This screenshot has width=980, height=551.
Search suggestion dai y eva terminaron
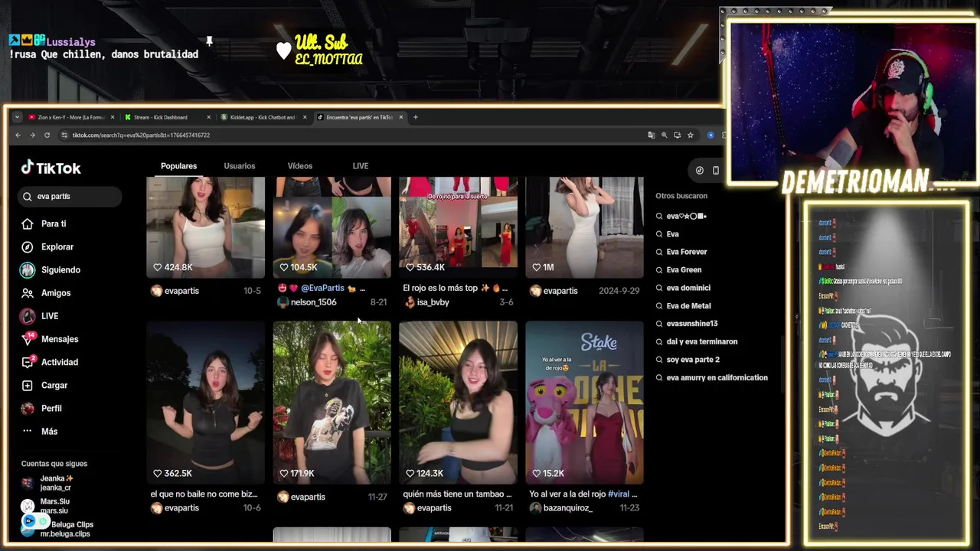pos(702,341)
